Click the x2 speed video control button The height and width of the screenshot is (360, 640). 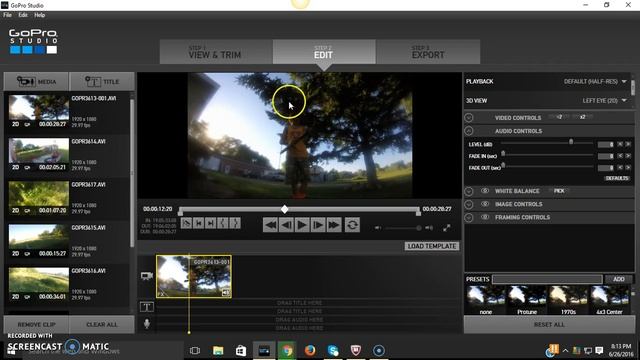pos(582,117)
